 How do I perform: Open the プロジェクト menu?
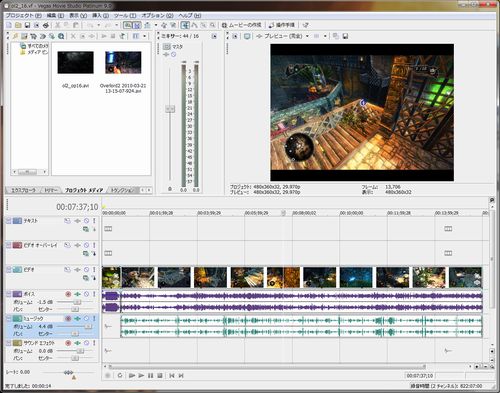(23, 16)
